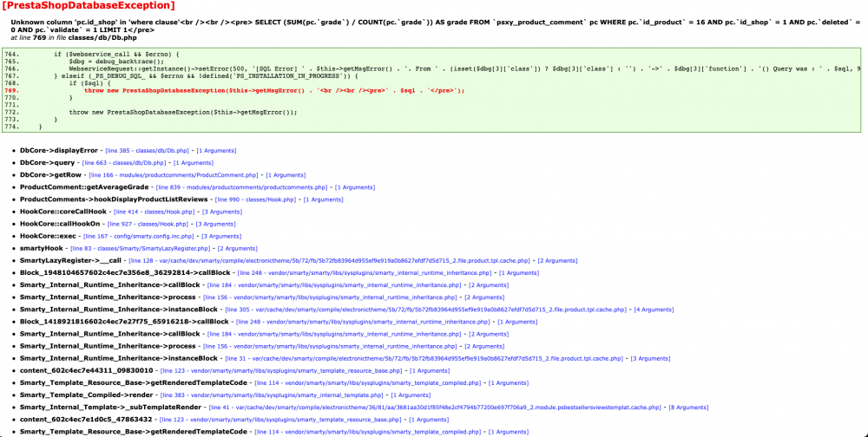Show 4 arguments for instanceBlock
868x437 pixels.
(x=654, y=310)
